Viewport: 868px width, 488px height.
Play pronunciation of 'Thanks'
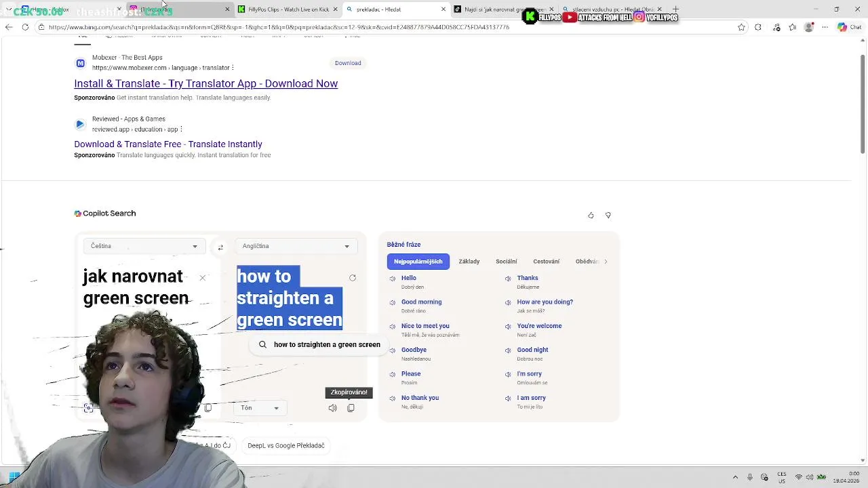pos(508,279)
